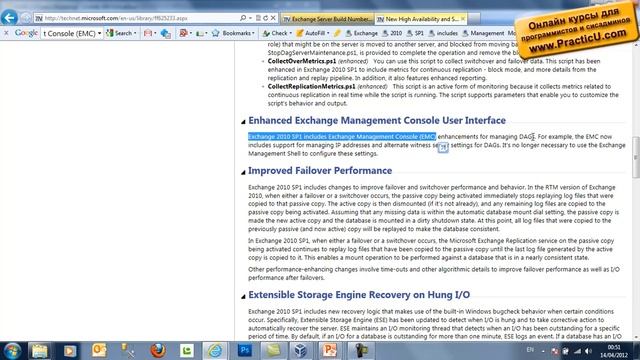Click the clock showing 00:51 in tray
This screenshot has width=640, height=360.
coord(614,351)
